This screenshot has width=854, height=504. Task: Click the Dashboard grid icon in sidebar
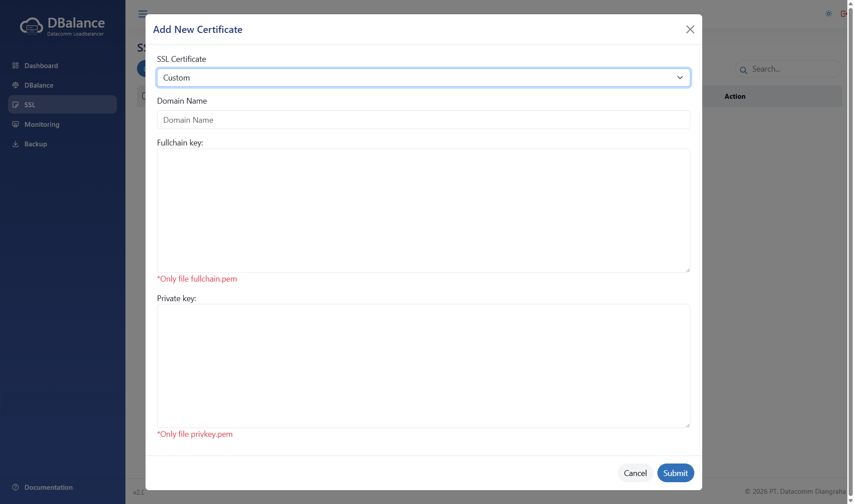[x=16, y=65]
